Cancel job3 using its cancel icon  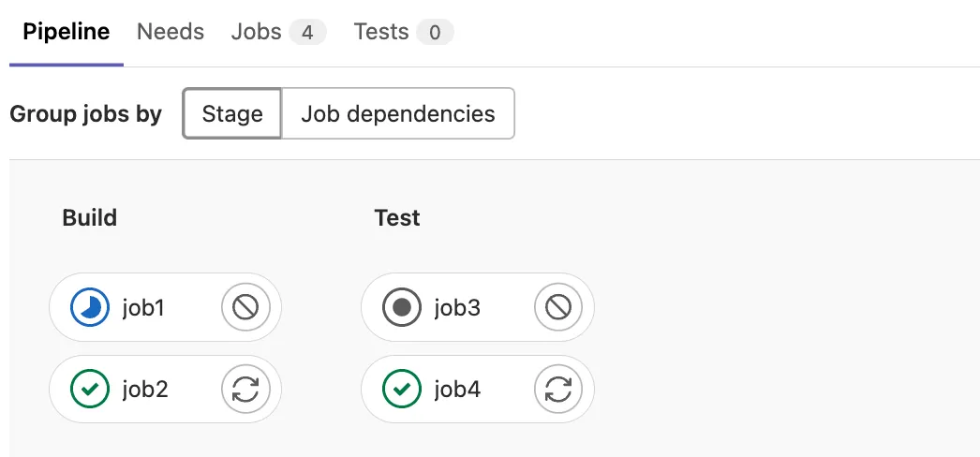click(558, 307)
